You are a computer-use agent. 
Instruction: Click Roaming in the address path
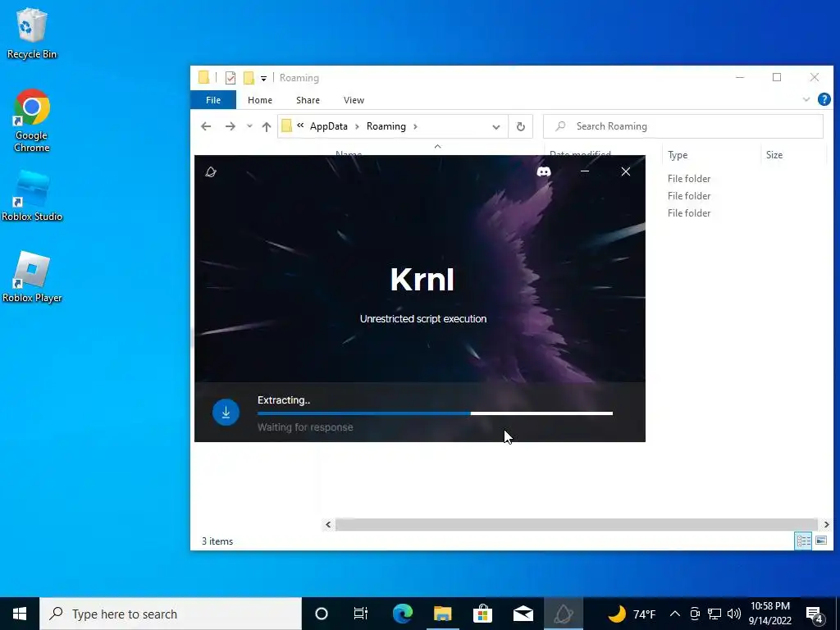(386, 126)
